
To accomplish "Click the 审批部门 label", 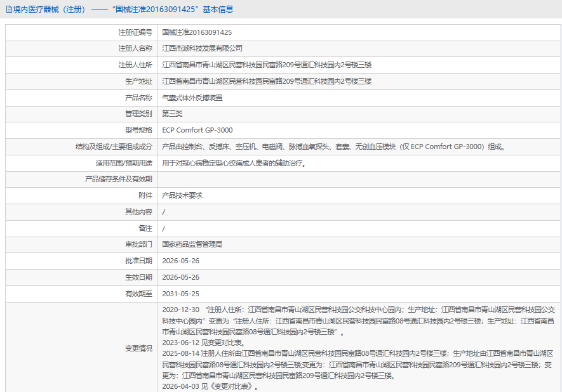I will (138, 244).
